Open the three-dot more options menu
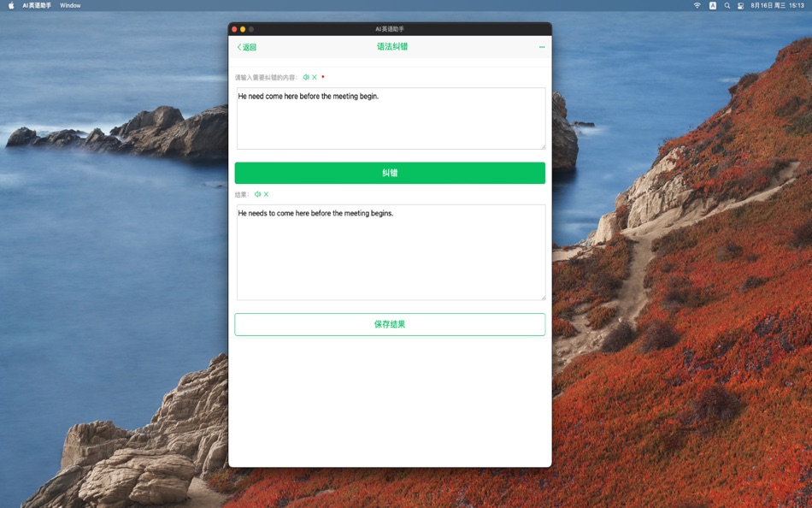The height and width of the screenshot is (508, 812). (x=542, y=47)
